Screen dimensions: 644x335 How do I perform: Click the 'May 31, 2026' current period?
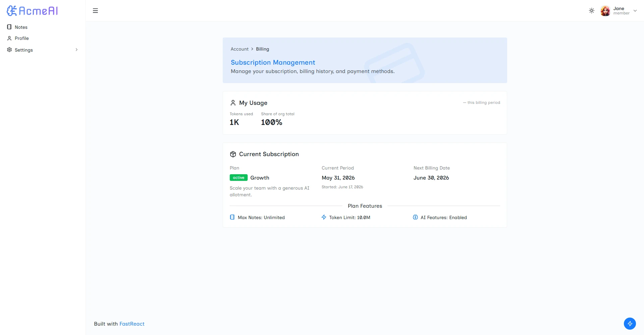point(338,178)
